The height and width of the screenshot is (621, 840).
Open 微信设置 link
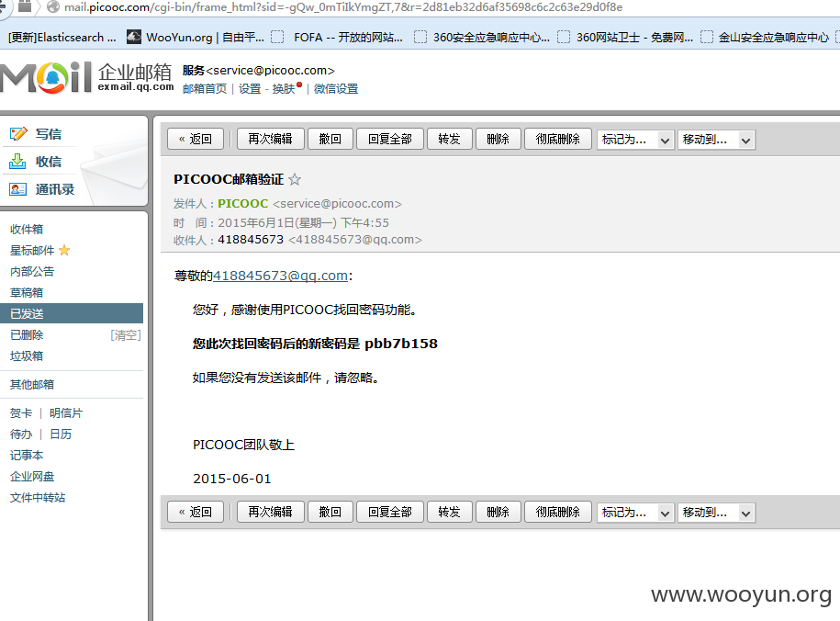point(336,88)
